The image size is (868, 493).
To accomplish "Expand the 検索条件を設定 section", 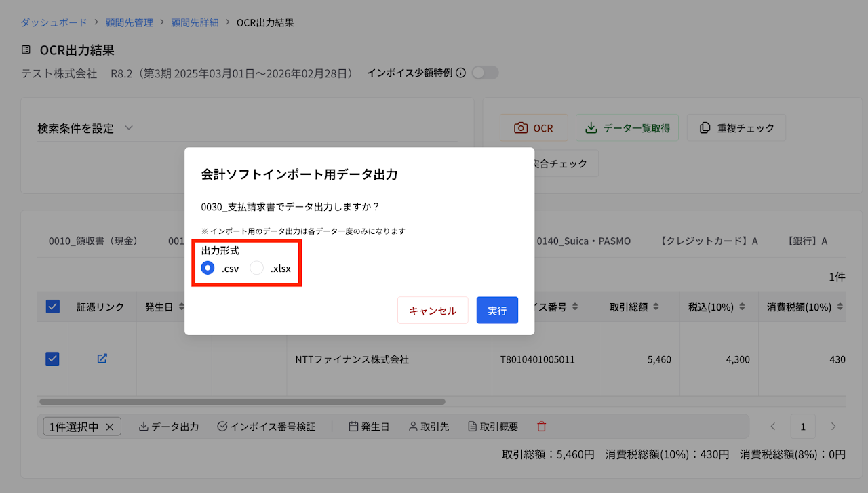I will (x=85, y=128).
